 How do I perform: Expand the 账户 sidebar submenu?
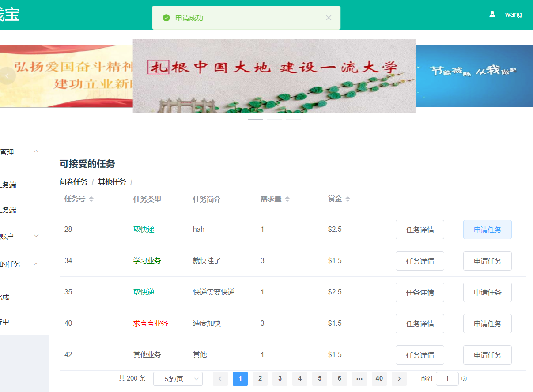coord(36,236)
